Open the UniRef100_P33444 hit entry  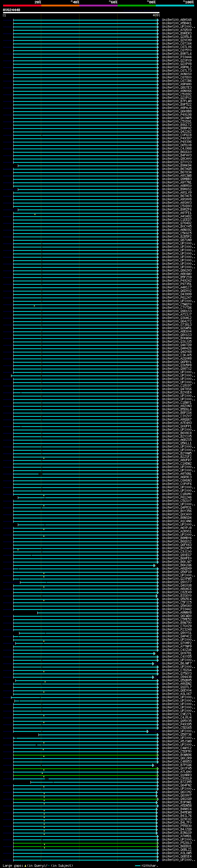pos(177,57)
